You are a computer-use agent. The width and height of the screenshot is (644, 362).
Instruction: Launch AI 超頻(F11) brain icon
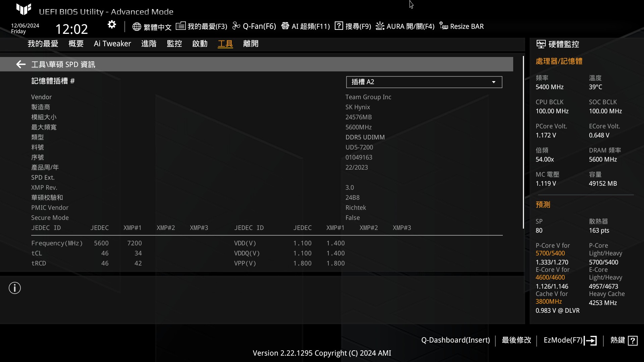285,26
